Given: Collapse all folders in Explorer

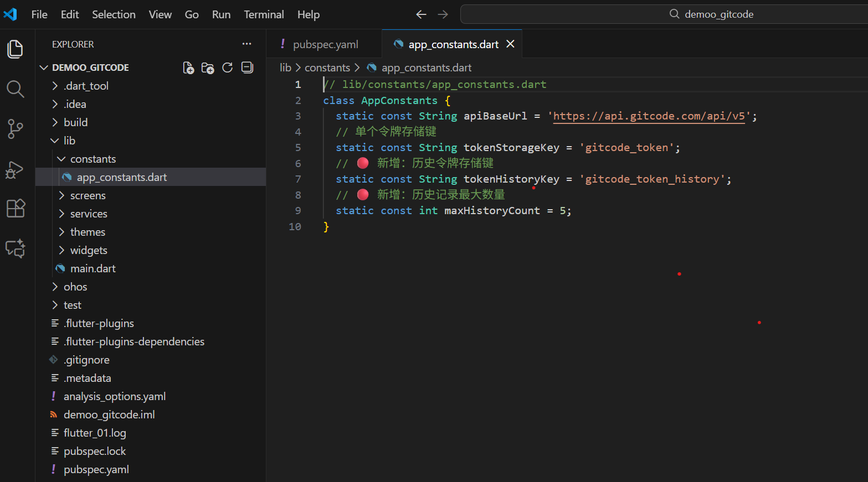Looking at the screenshot, I should 247,68.
